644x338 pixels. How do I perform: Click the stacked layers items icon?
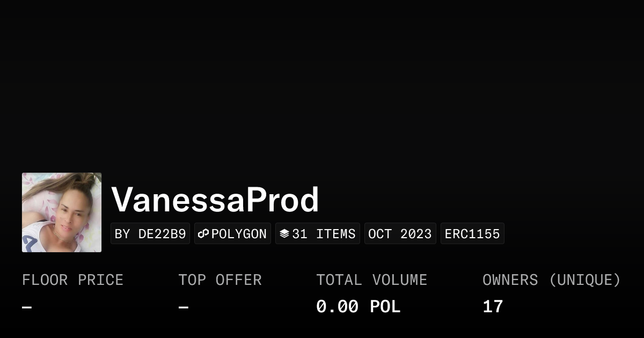click(284, 234)
